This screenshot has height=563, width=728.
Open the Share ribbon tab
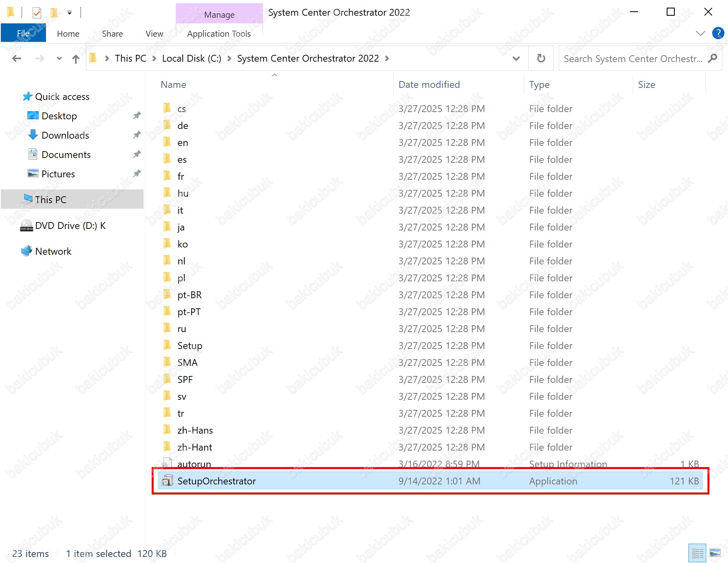tap(112, 33)
